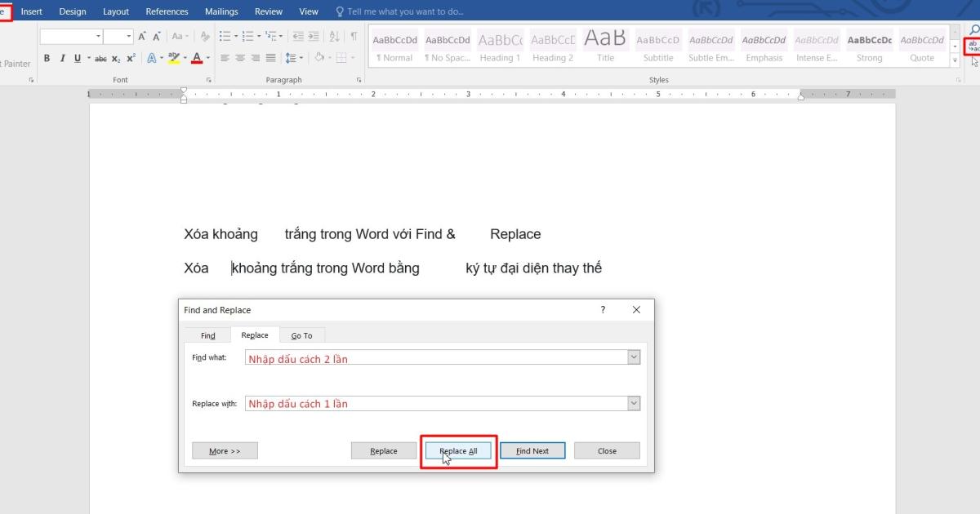This screenshot has width=980, height=514.
Task: Toggle Show/Hide paragraph marks
Action: (354, 37)
